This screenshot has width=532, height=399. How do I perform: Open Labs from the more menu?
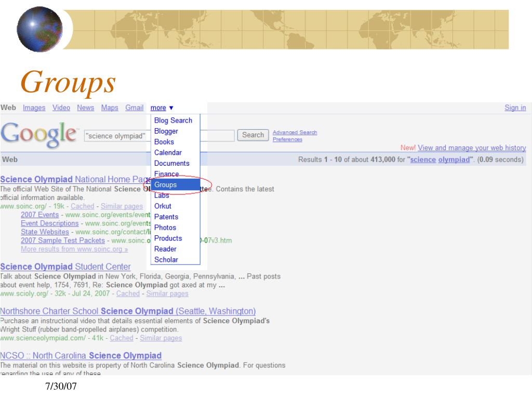point(162,195)
